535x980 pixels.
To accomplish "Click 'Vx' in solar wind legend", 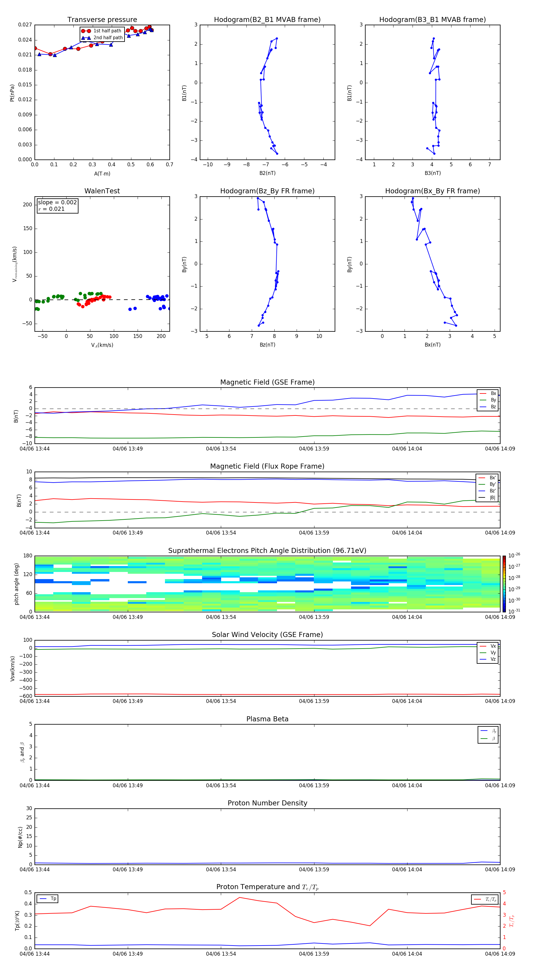I will [x=493, y=646].
